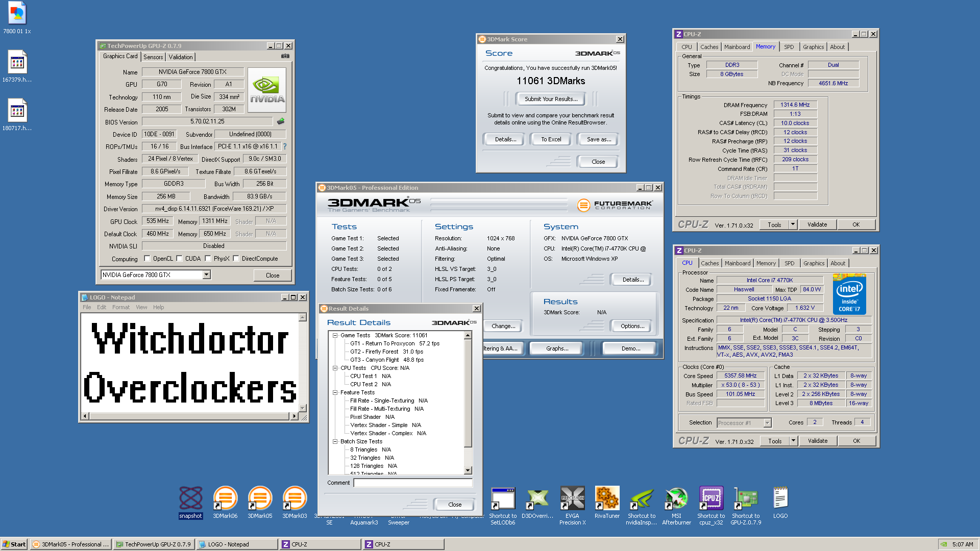Click the Bus Interface question mark icon

coord(285,146)
